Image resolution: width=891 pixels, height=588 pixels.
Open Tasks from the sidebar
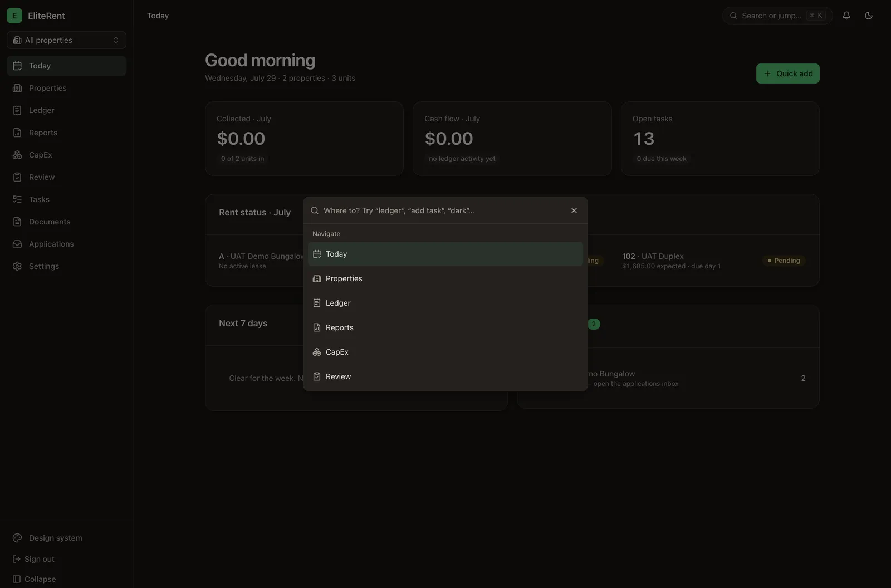[66, 199]
